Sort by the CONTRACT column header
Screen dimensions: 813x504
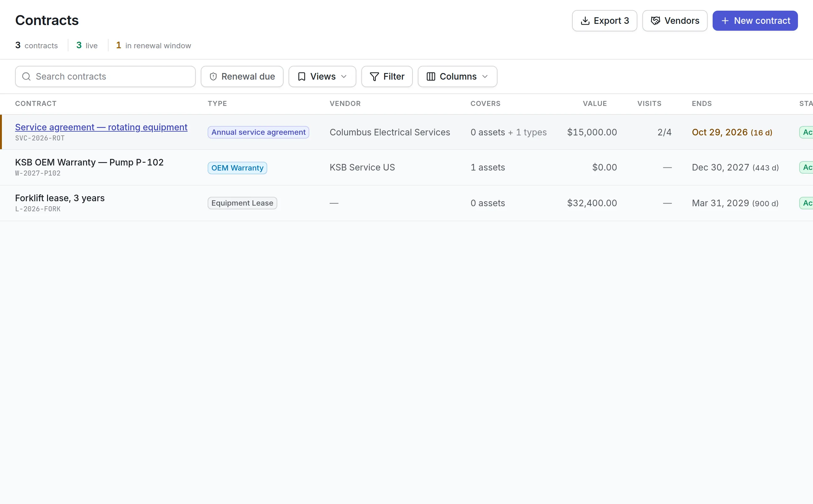coord(36,104)
